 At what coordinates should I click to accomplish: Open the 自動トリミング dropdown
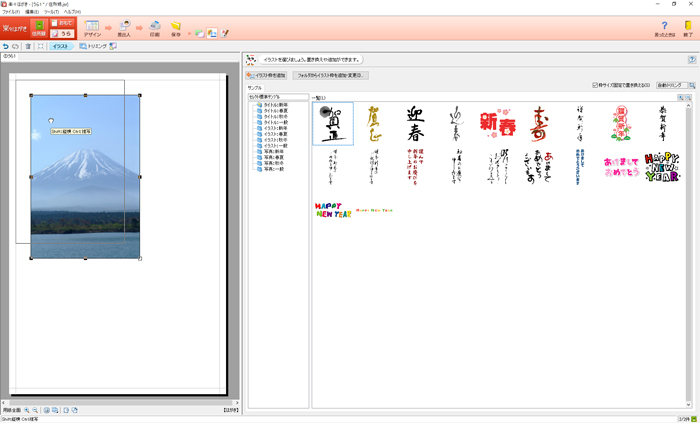coord(671,86)
